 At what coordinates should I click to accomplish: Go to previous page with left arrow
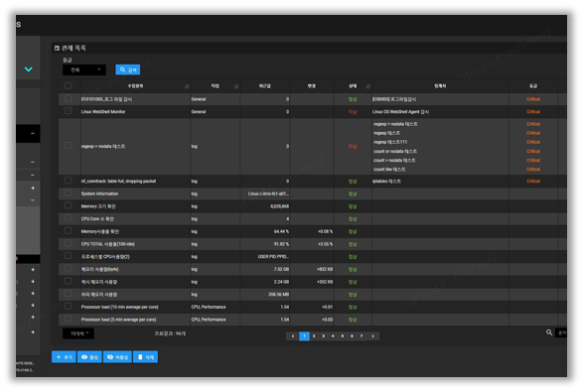point(293,335)
